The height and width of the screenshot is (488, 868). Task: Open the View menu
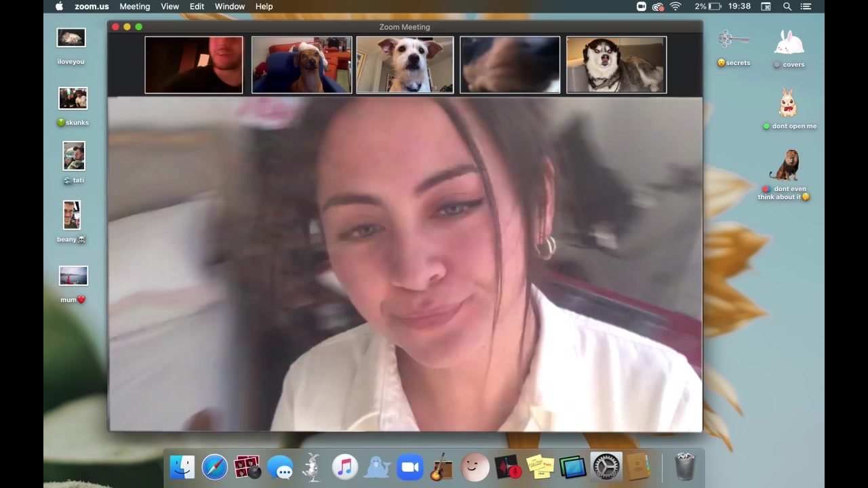click(170, 7)
